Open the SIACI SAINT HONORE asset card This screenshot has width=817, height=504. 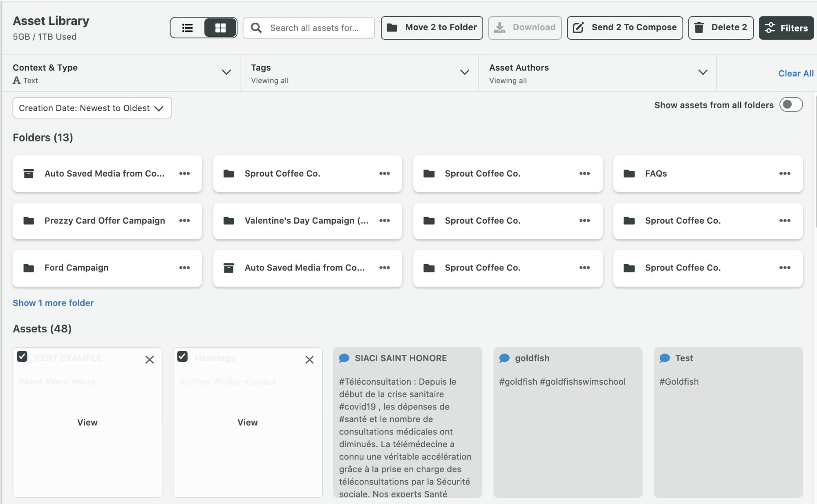tap(407, 422)
